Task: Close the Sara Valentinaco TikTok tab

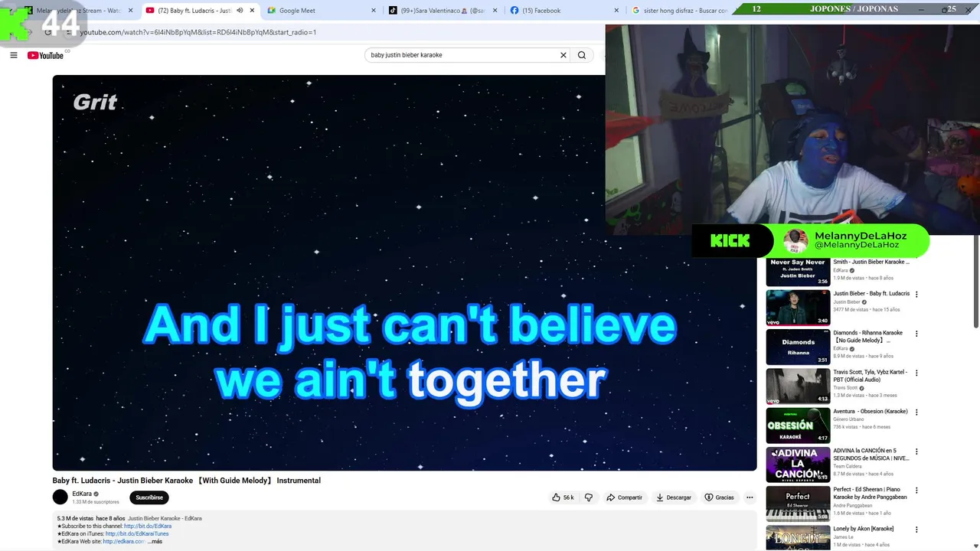Action: 495,11
